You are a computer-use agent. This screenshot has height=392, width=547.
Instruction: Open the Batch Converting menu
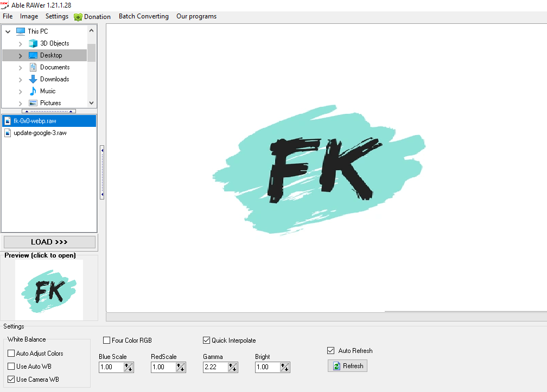(x=144, y=16)
